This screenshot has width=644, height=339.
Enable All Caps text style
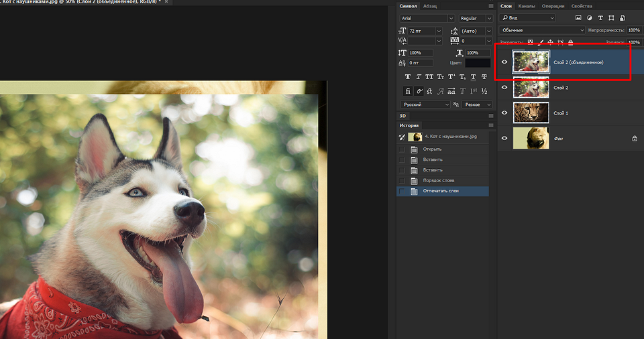(429, 76)
